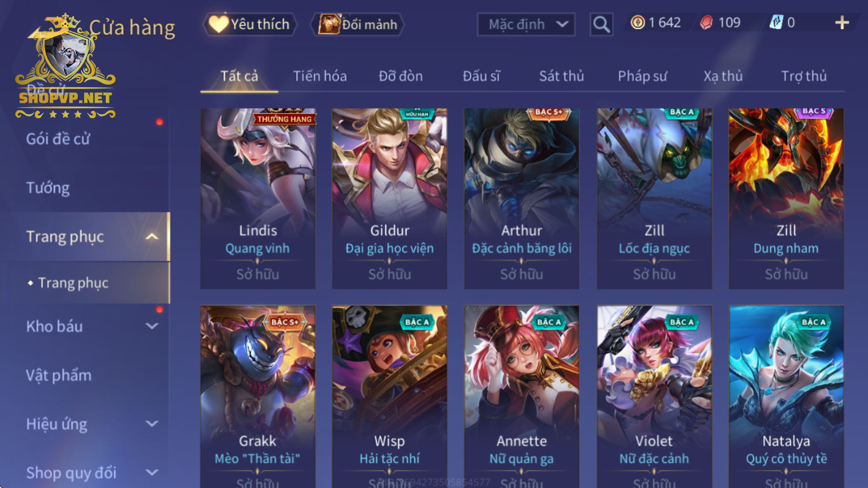868x488 pixels.
Task: Open Gói đề cử in sidebar
Action: point(58,139)
